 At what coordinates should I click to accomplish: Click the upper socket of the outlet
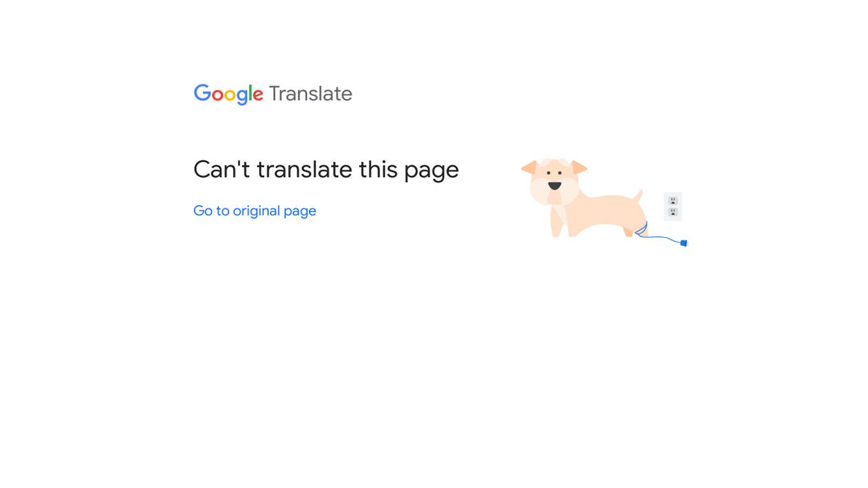(x=673, y=201)
